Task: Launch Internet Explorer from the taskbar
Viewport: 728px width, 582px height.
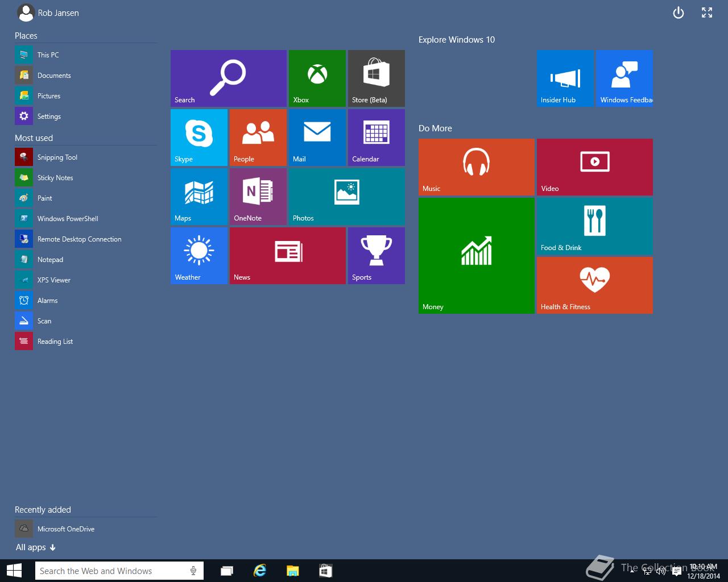Action: [x=259, y=571]
